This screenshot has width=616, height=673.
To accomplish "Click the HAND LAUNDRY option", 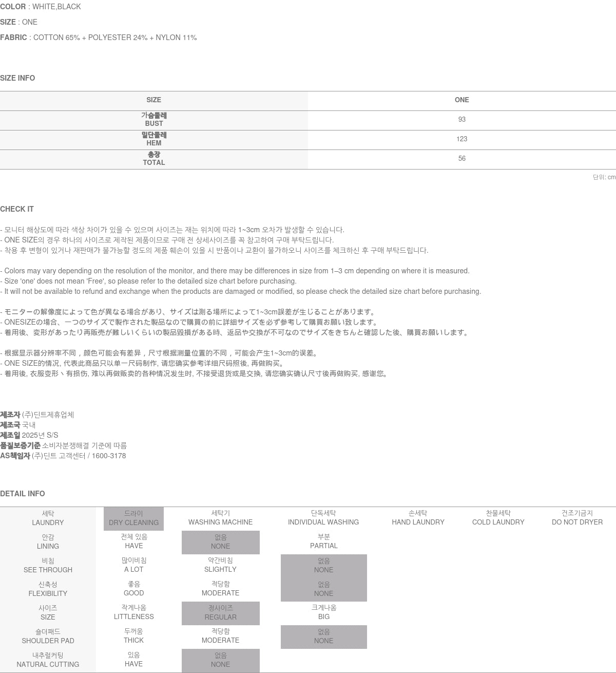I will pyautogui.click(x=418, y=518).
